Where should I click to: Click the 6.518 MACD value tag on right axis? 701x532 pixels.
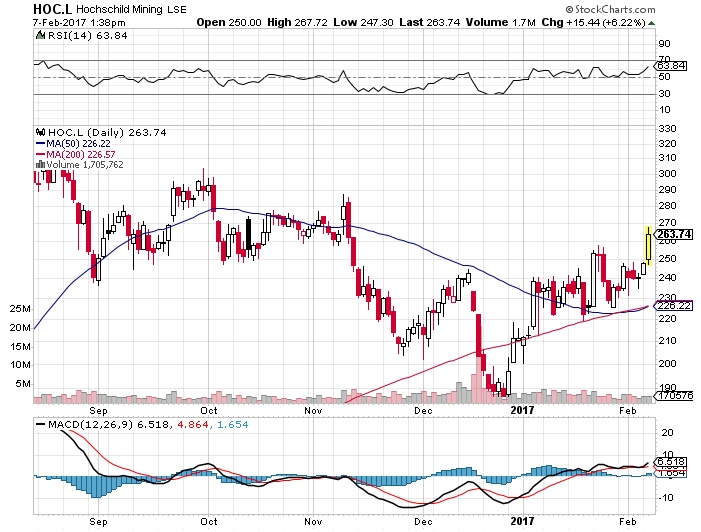[x=670, y=461]
